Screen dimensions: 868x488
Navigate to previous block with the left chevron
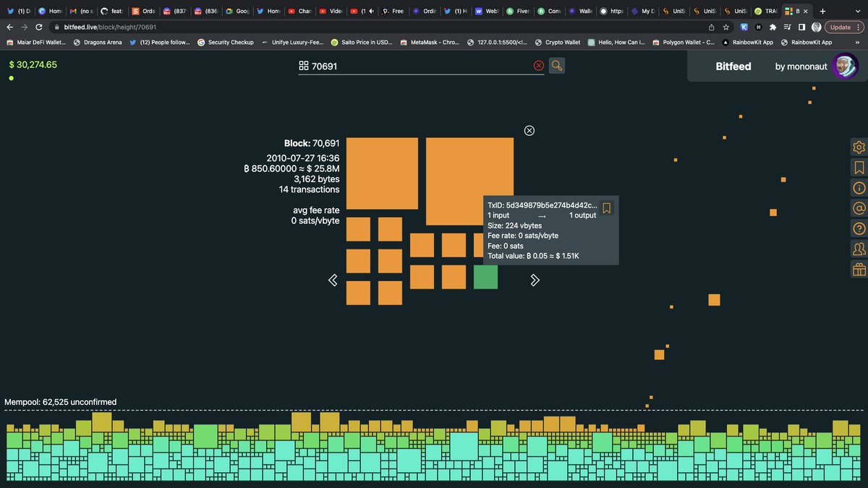click(333, 280)
